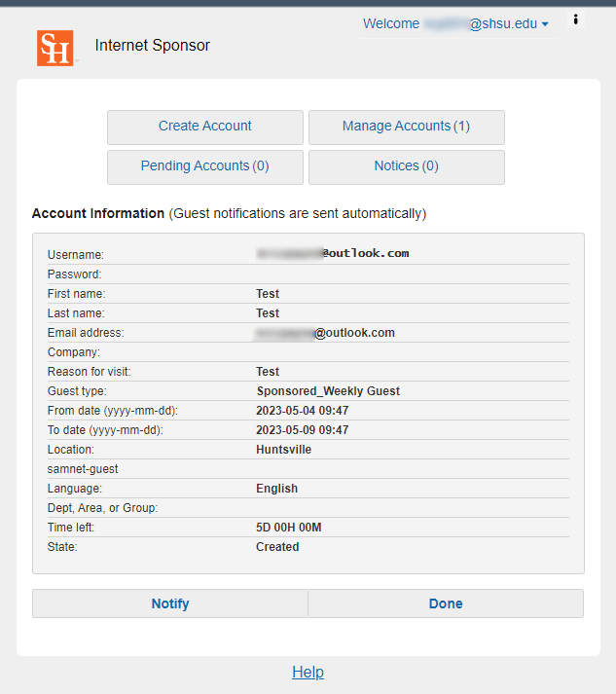616x694 pixels.
Task: Click the SH university logo
Action: (55, 48)
